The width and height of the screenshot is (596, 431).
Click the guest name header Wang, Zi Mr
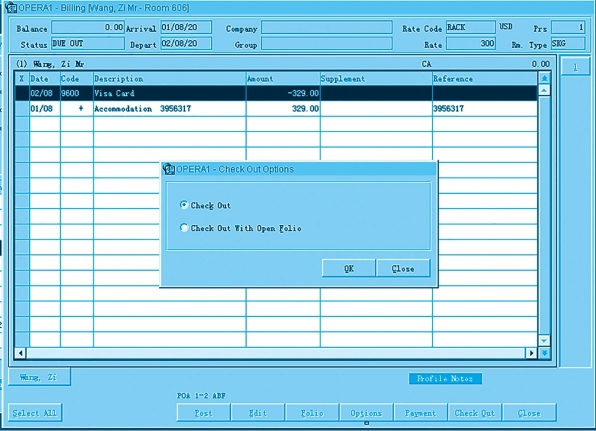[59, 64]
